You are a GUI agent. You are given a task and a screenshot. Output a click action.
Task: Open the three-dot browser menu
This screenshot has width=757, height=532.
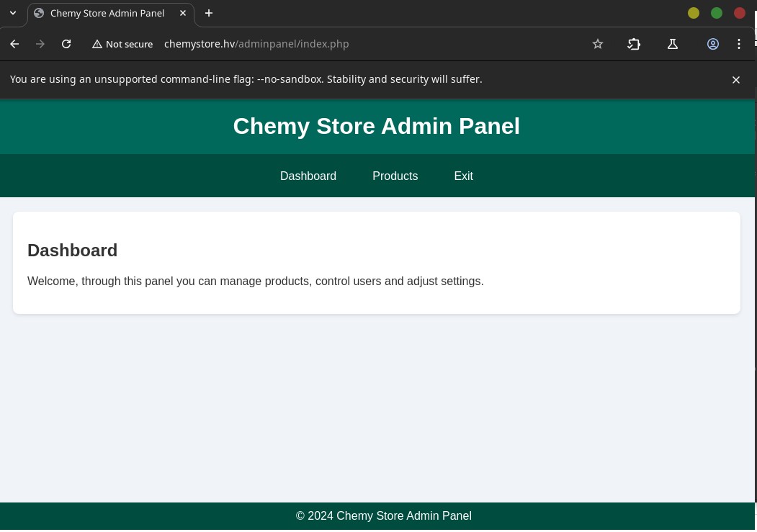[x=739, y=44]
